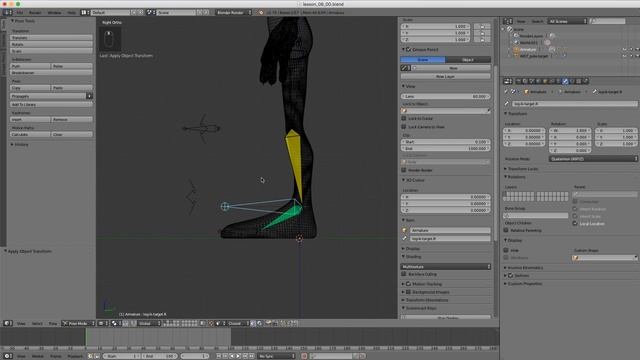Toggle Lock Camera to View checkbox
640x360 pixels.
404,127
